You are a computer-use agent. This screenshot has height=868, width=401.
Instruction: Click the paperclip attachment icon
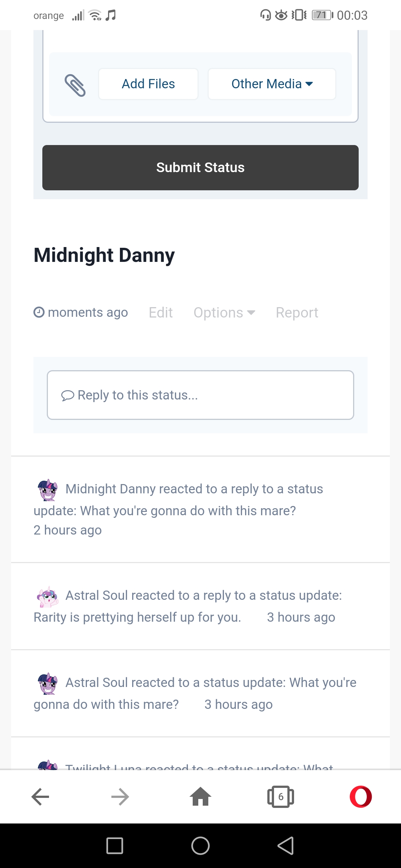pyautogui.click(x=75, y=85)
